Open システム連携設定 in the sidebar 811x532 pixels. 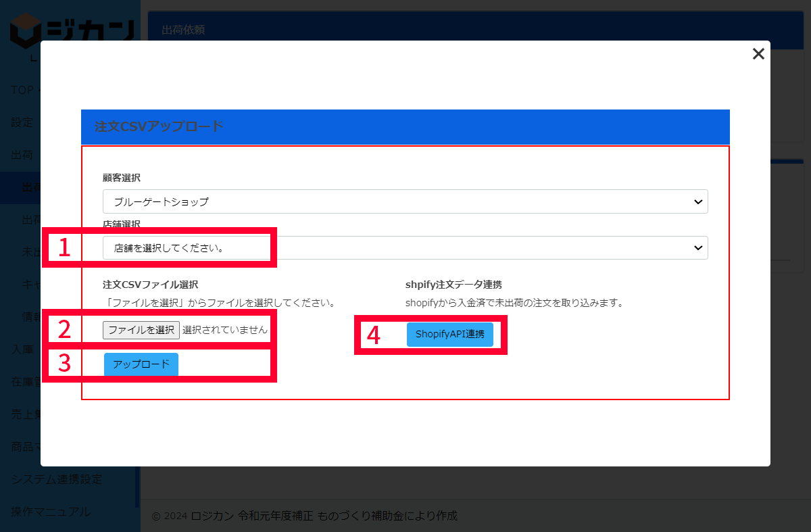pos(57,479)
